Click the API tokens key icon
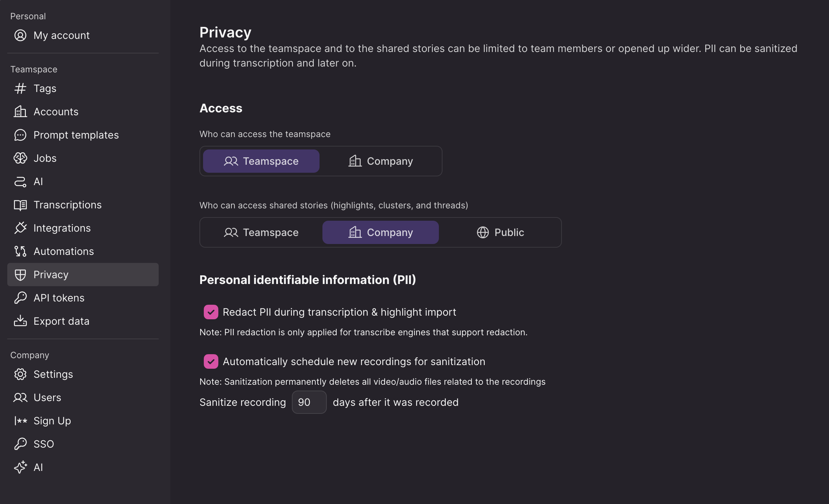 (x=20, y=298)
